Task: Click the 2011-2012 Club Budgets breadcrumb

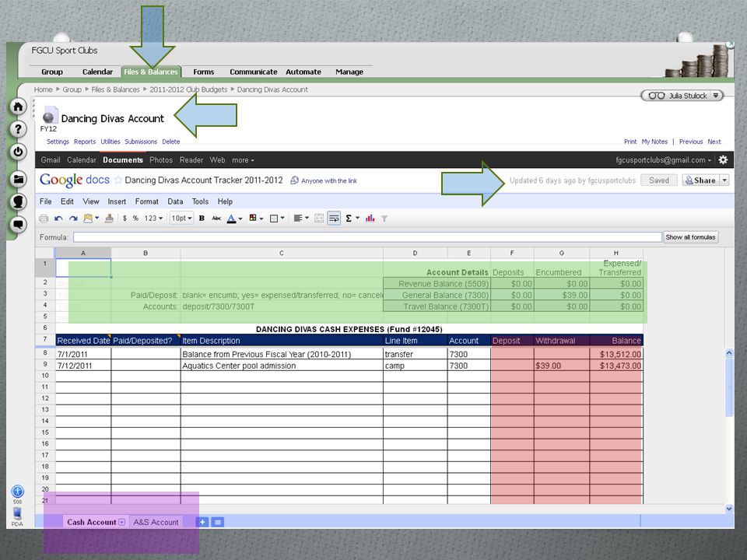Action: [x=188, y=89]
